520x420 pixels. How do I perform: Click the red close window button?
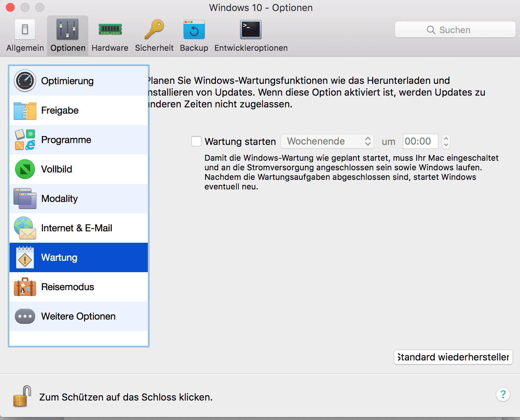click(x=10, y=7)
